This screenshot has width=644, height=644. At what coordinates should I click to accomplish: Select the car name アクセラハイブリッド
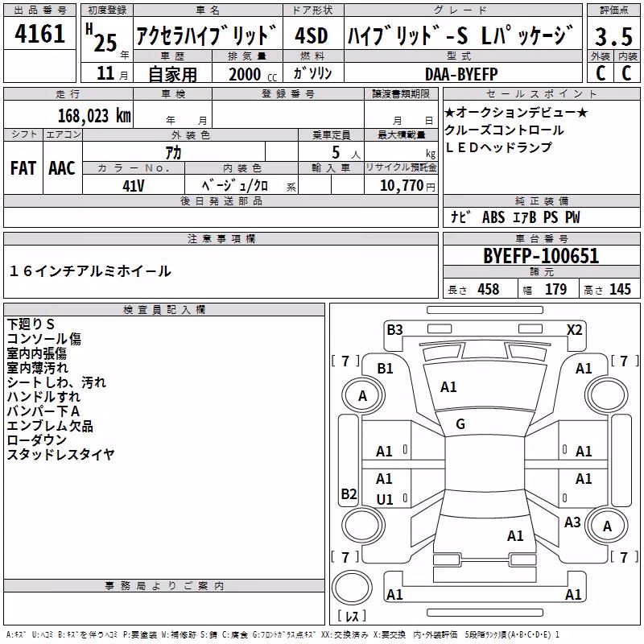206,35
